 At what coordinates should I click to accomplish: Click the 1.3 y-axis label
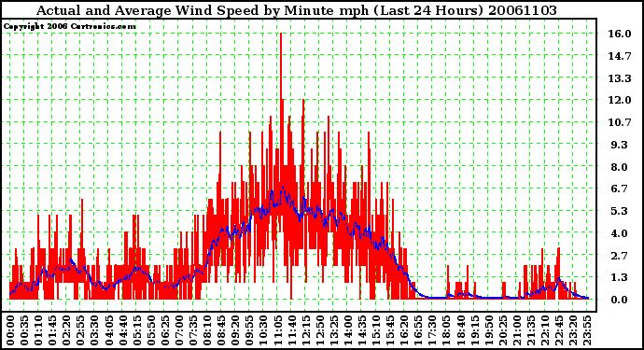620,278
